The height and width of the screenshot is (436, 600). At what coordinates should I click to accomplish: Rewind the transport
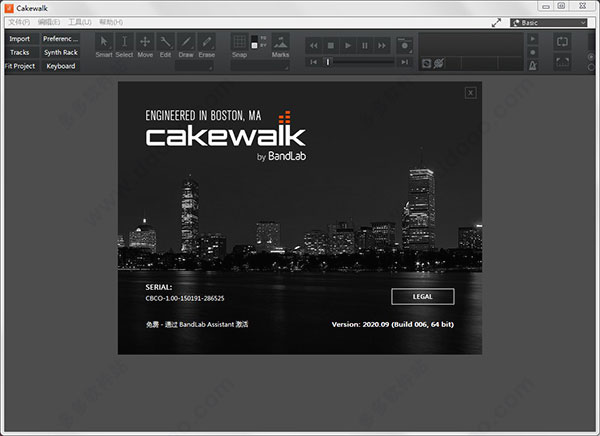(x=314, y=46)
